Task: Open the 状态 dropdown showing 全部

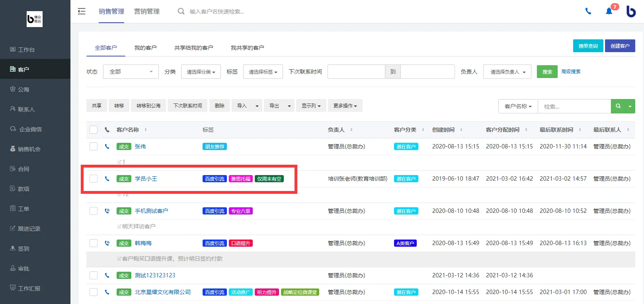Action: tap(131, 72)
